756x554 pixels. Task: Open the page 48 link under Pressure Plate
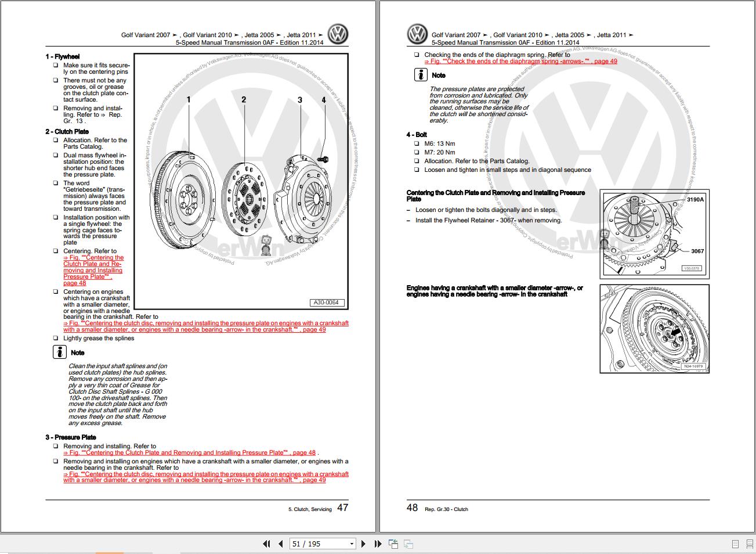click(x=190, y=453)
